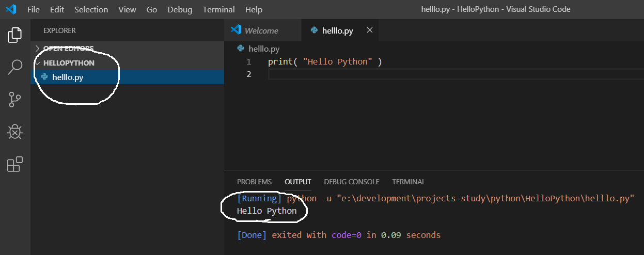Click the EXPLORER sidebar title
The image size is (644, 255).
59,30
